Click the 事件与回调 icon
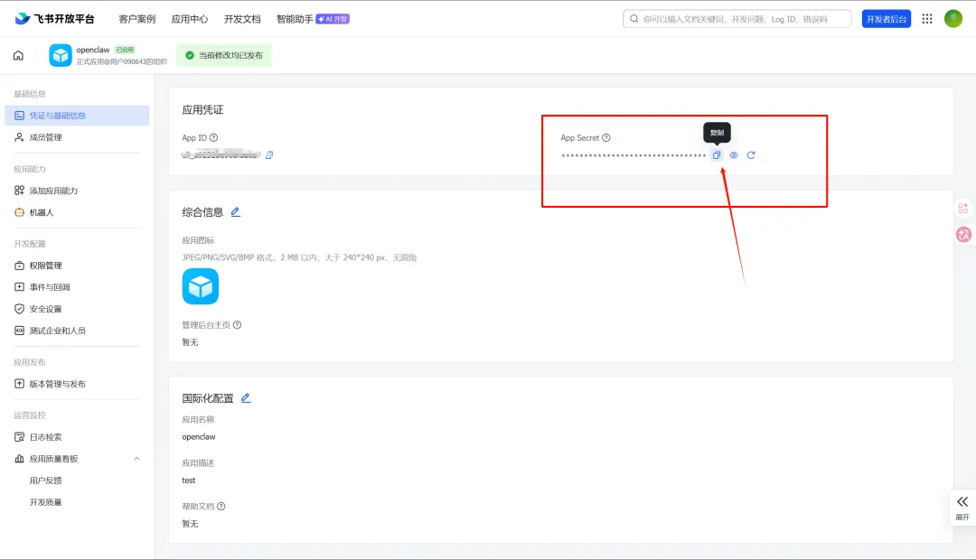Image resolution: width=976 pixels, height=560 pixels. coord(19,287)
